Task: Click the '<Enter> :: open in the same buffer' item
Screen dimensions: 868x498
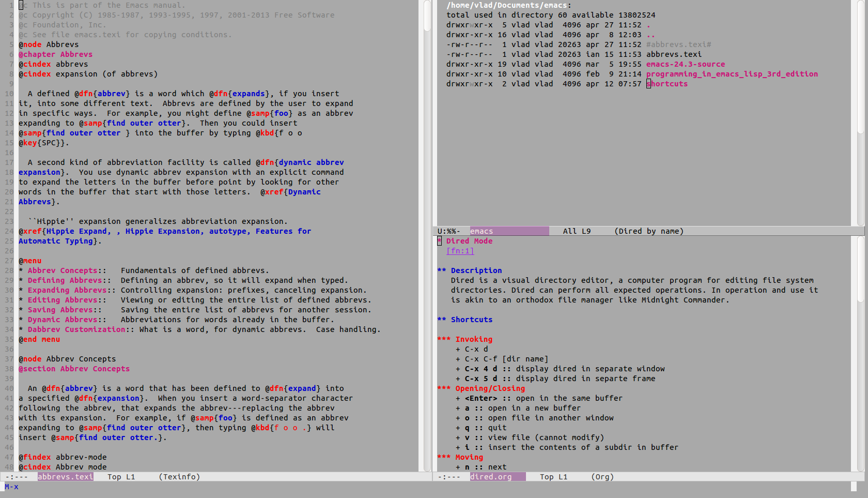Action: [x=539, y=398]
